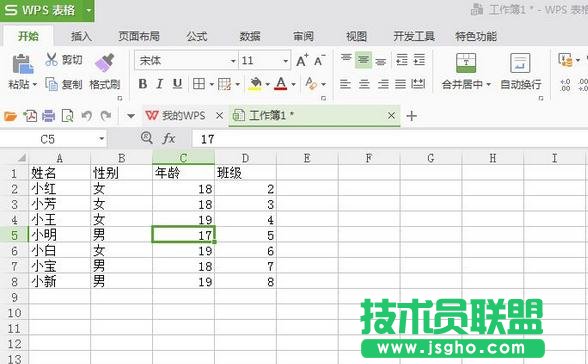
Task: Increase font size with A+ icon
Action: pos(302,60)
